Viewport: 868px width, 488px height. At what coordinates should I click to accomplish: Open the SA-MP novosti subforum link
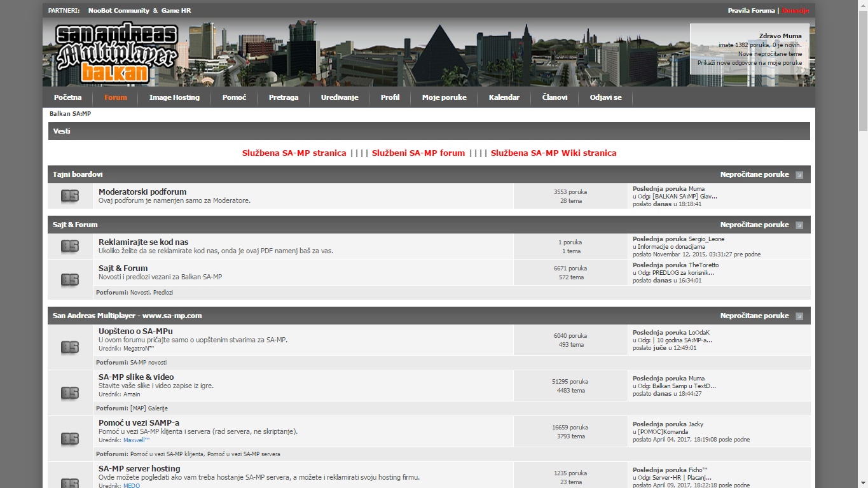[x=148, y=363]
